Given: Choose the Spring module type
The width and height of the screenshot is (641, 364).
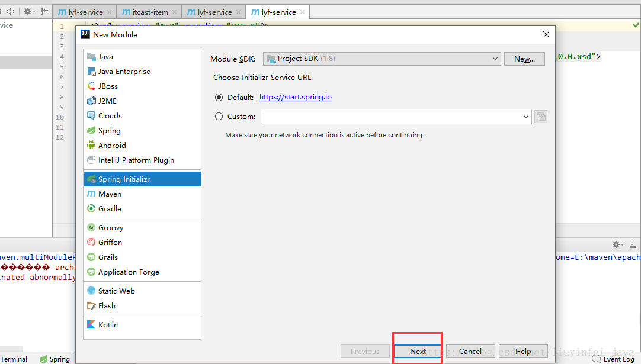Looking at the screenshot, I should point(142,131).
